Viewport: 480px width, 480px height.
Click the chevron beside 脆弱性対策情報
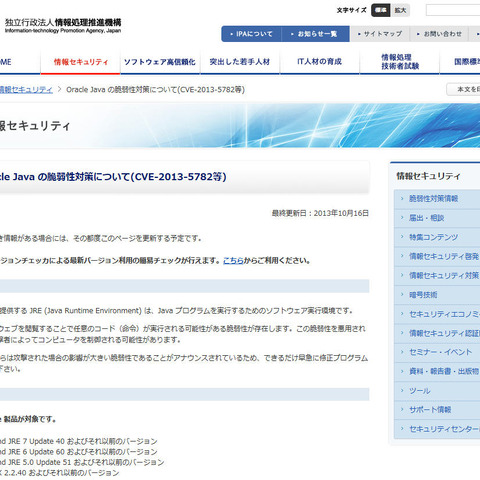tap(402, 199)
